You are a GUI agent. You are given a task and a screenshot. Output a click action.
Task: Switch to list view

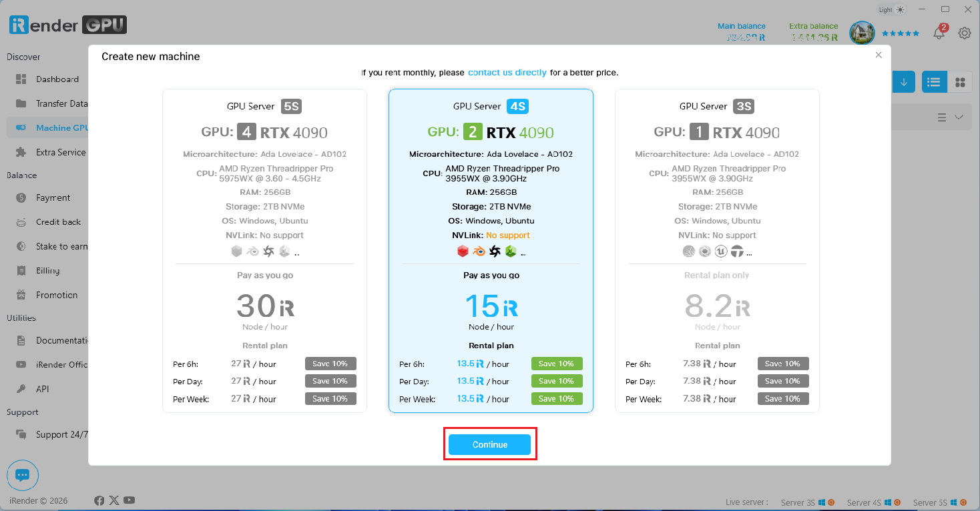(934, 82)
